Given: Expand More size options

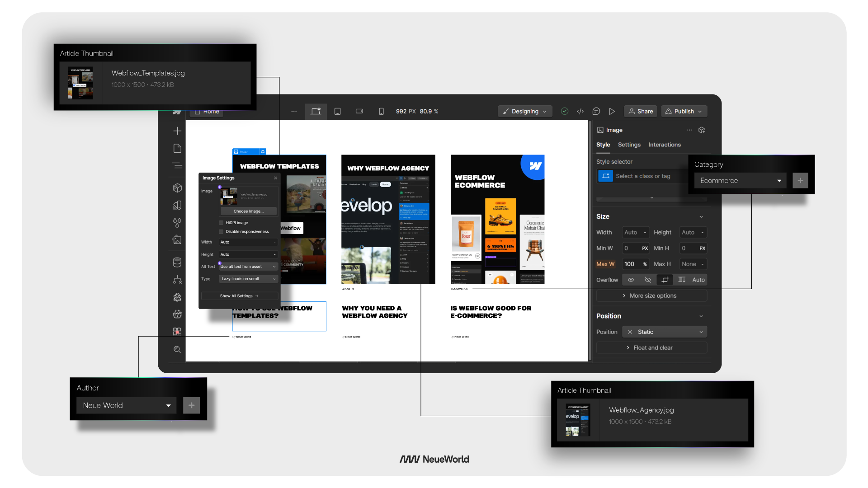Looking at the screenshot, I should [x=651, y=296].
